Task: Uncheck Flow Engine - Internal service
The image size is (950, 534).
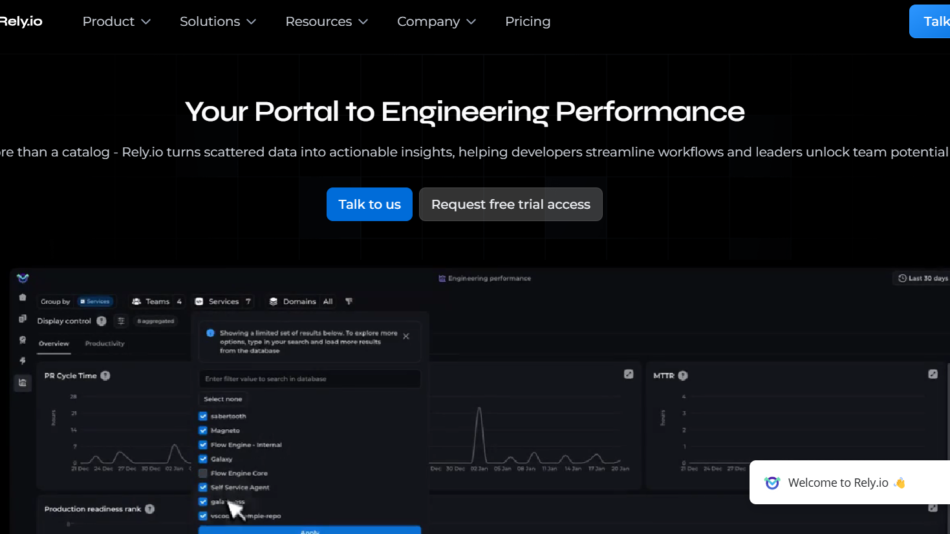Action: [x=203, y=445]
